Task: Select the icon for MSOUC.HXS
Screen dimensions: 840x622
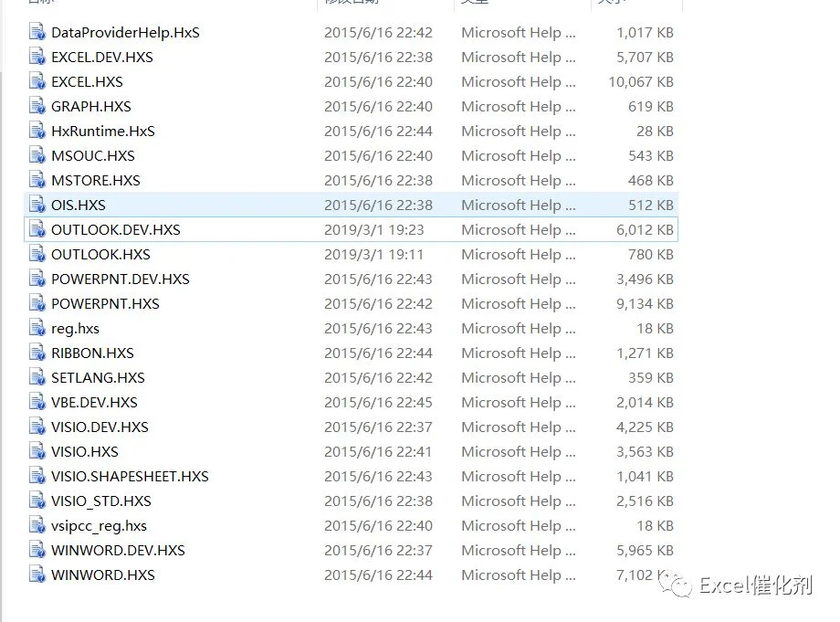Action: [x=37, y=155]
